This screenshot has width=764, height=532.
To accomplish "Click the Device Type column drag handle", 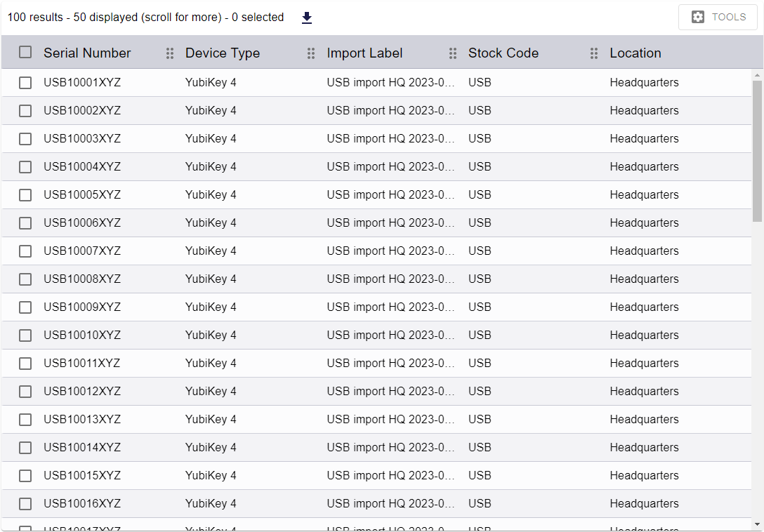I will point(310,53).
